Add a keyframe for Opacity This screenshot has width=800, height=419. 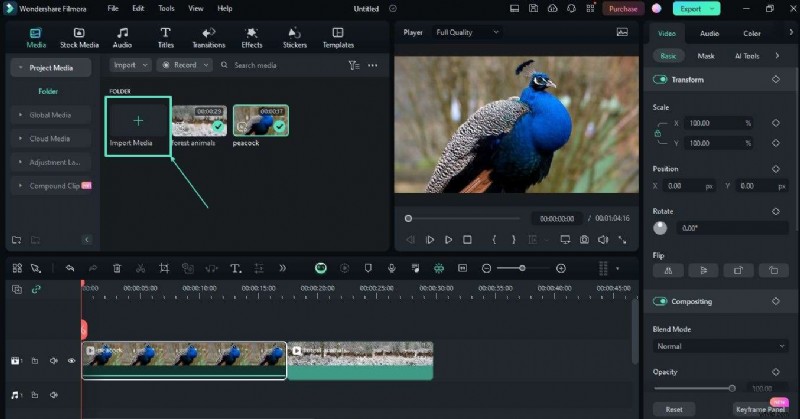click(776, 372)
